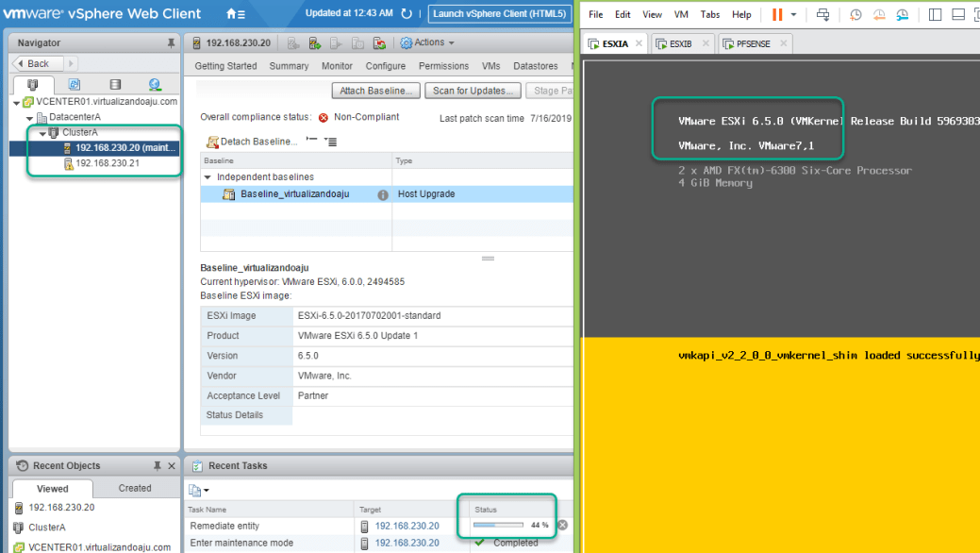Image resolution: width=980 pixels, height=553 pixels.
Task: Click Launch vSphere Client (HTML5) button
Action: pos(499,14)
